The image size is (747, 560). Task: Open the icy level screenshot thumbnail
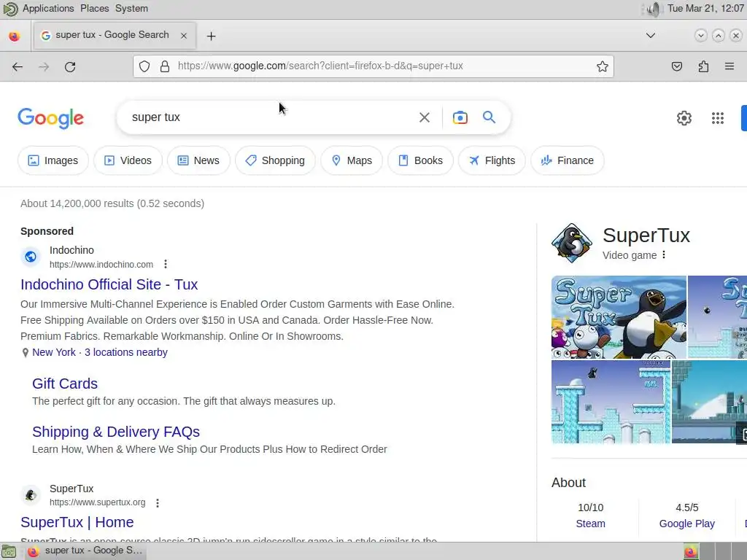611,402
